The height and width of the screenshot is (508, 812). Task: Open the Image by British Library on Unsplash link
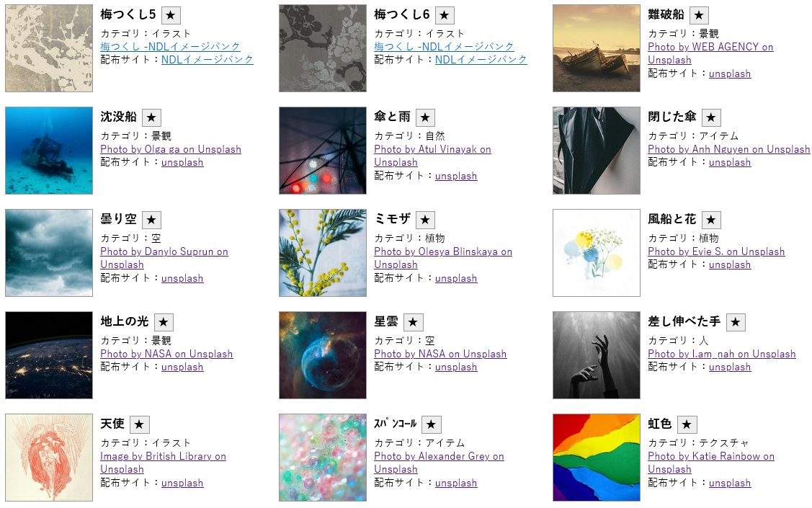pos(163,463)
